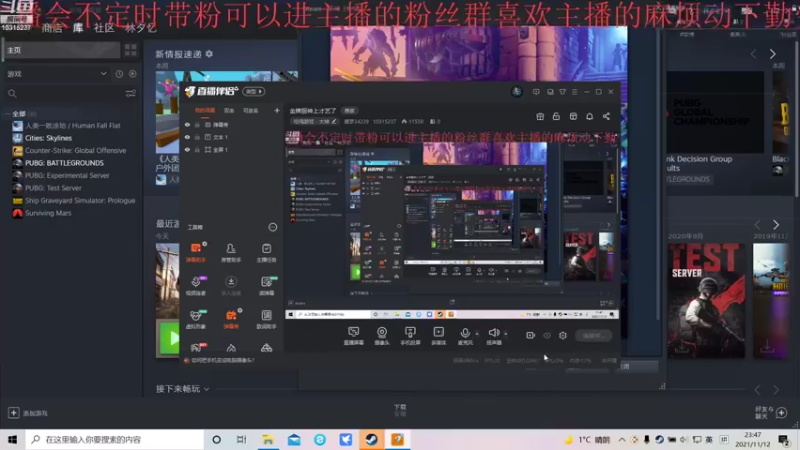Open Steam 林夕忆 profile tab
Image resolution: width=800 pixels, height=450 pixels.
pos(141,28)
